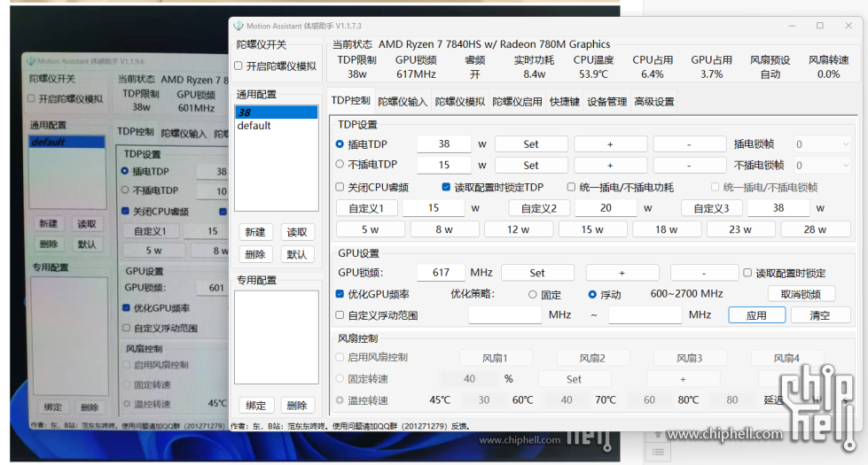Apply the 自定义3 preset
The image size is (868, 465).
click(x=711, y=208)
